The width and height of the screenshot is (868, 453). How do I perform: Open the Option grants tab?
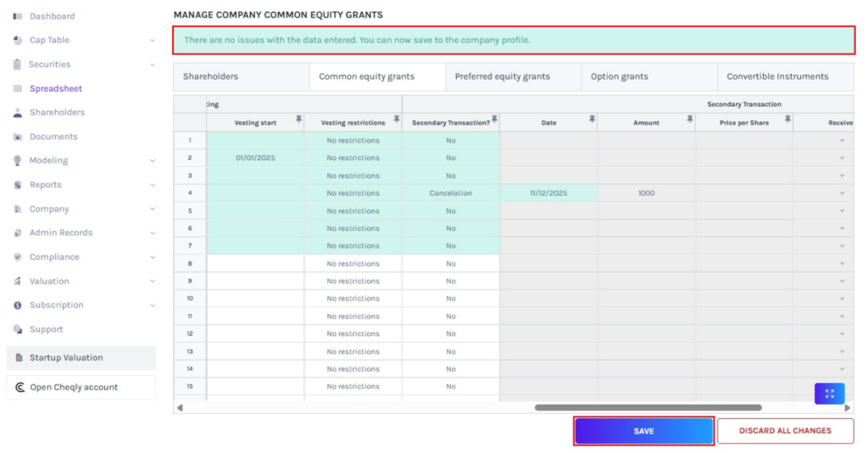[619, 76]
